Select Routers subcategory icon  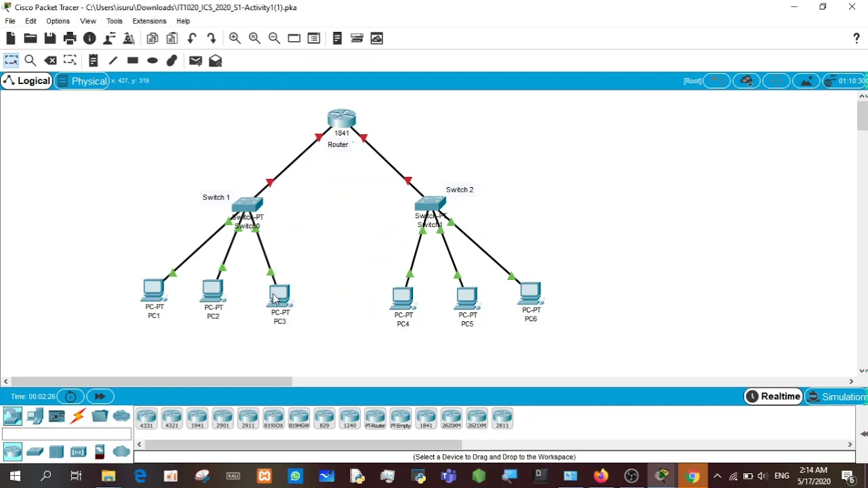tap(13, 451)
